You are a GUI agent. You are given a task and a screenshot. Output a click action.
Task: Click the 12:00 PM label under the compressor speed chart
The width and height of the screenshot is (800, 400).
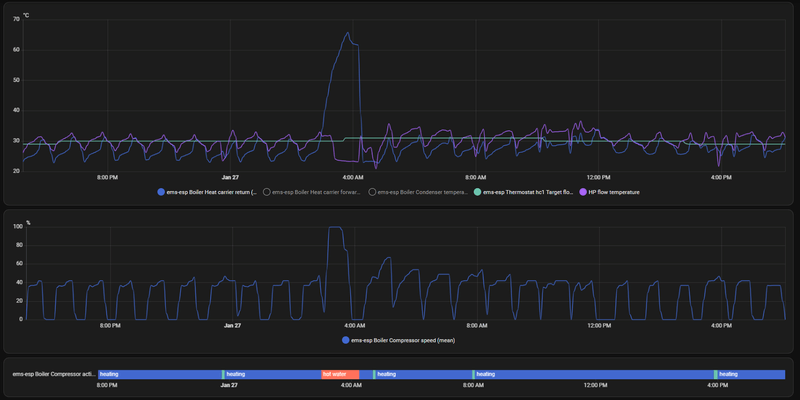coord(599,326)
